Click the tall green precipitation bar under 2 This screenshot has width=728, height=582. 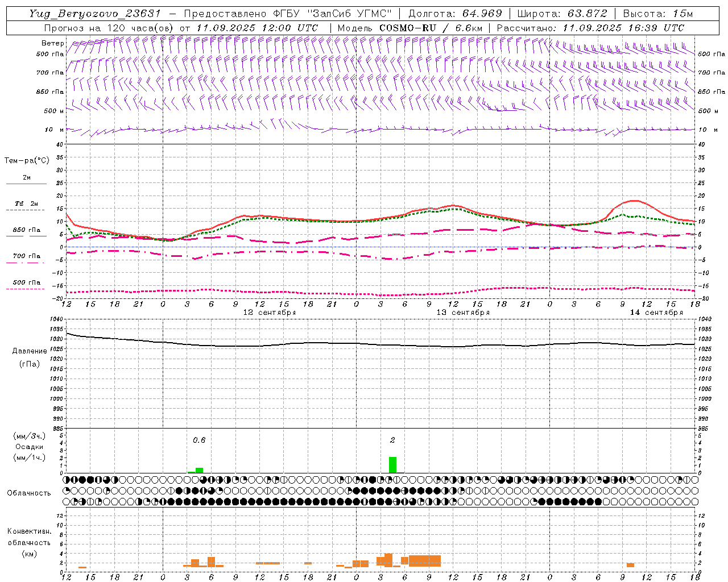tap(392, 465)
